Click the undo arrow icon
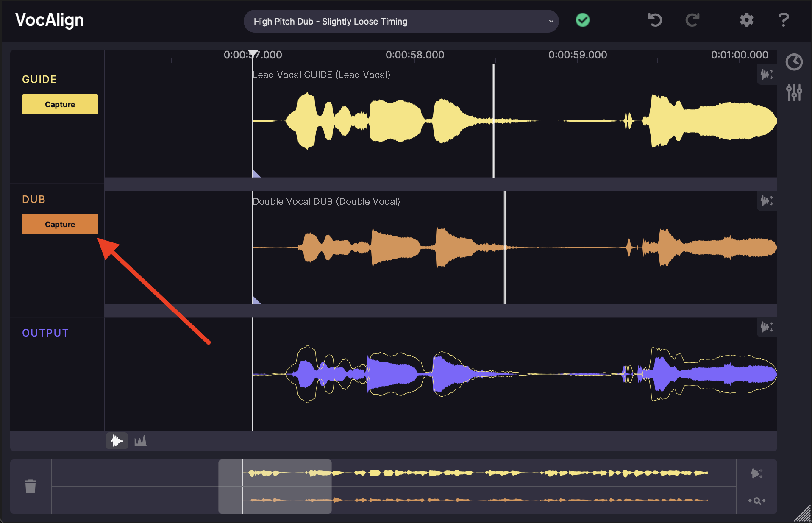 click(655, 20)
